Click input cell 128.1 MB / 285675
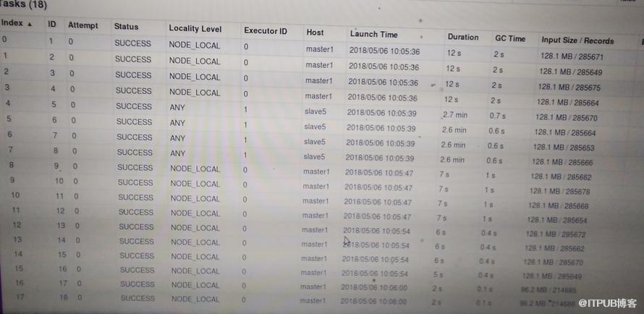 click(569, 88)
